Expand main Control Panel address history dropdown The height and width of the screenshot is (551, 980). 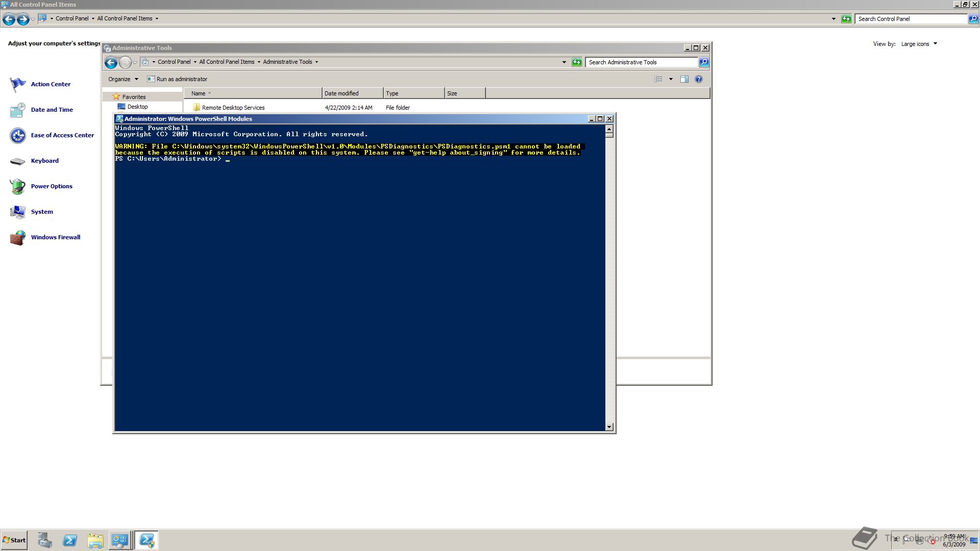click(834, 19)
